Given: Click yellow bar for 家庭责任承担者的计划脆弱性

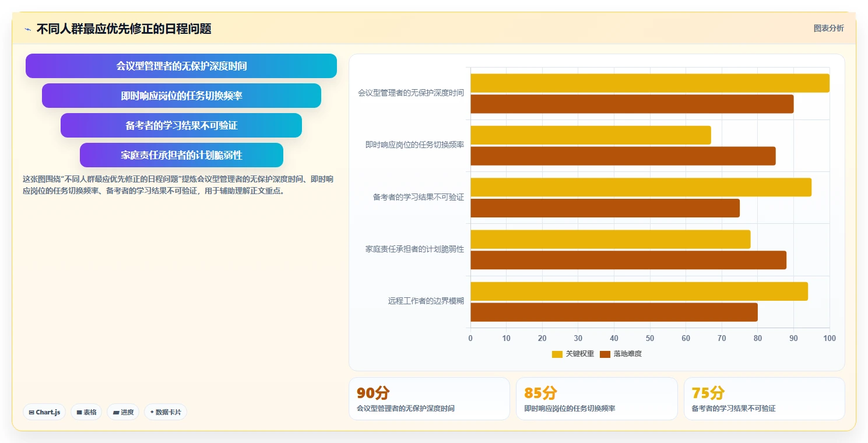Looking at the screenshot, I should 610,239.
